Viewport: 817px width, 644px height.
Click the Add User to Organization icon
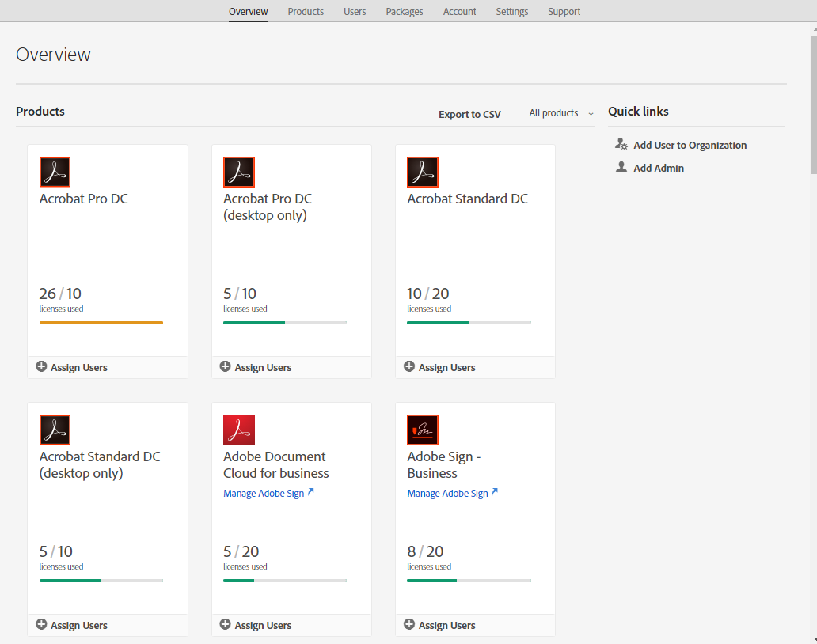tap(621, 144)
